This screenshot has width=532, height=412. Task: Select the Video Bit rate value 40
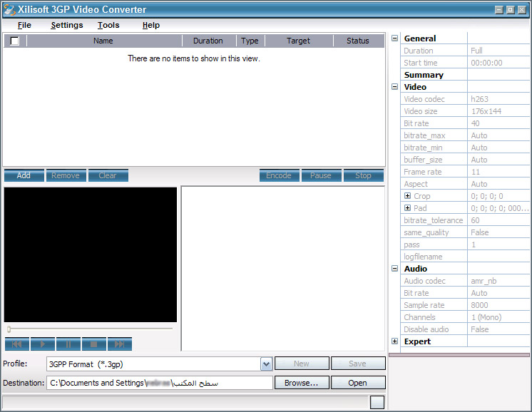(x=498, y=123)
